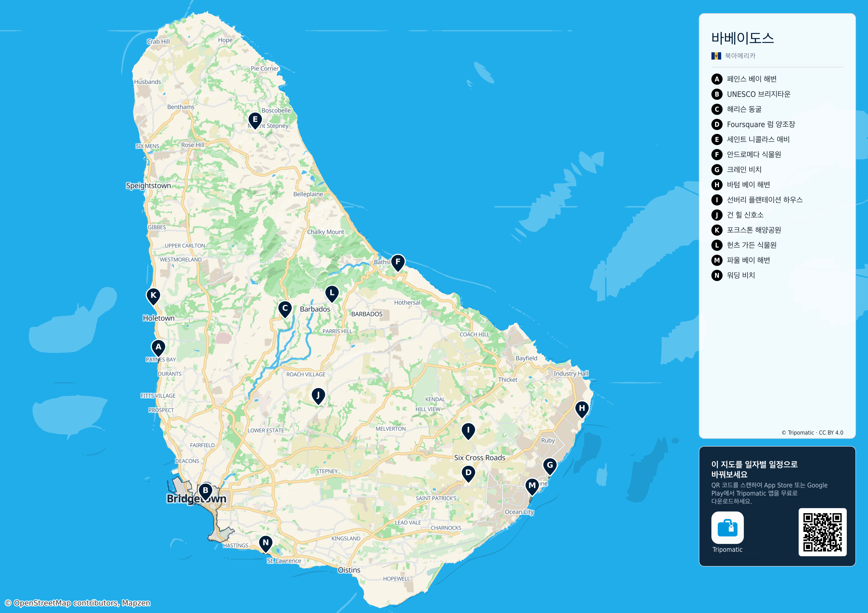Select map pin I above Six Cross Roads
The image size is (868, 613).
468,431
